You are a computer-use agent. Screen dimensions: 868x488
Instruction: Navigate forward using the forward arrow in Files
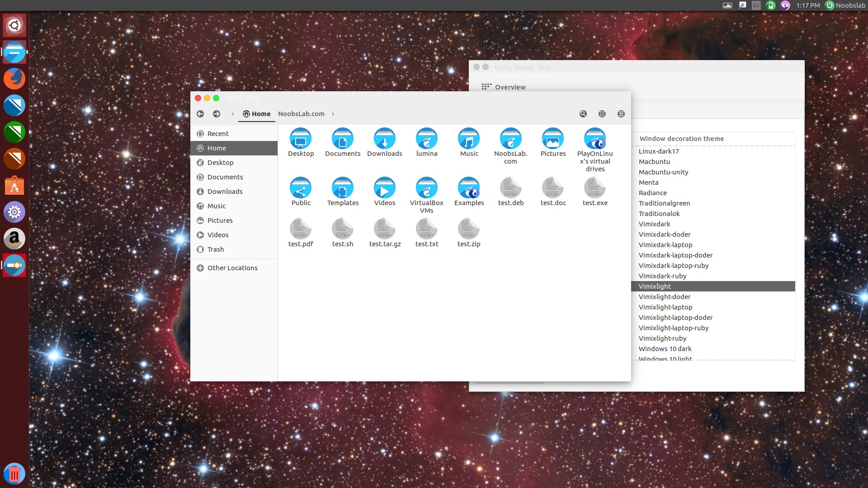click(217, 114)
